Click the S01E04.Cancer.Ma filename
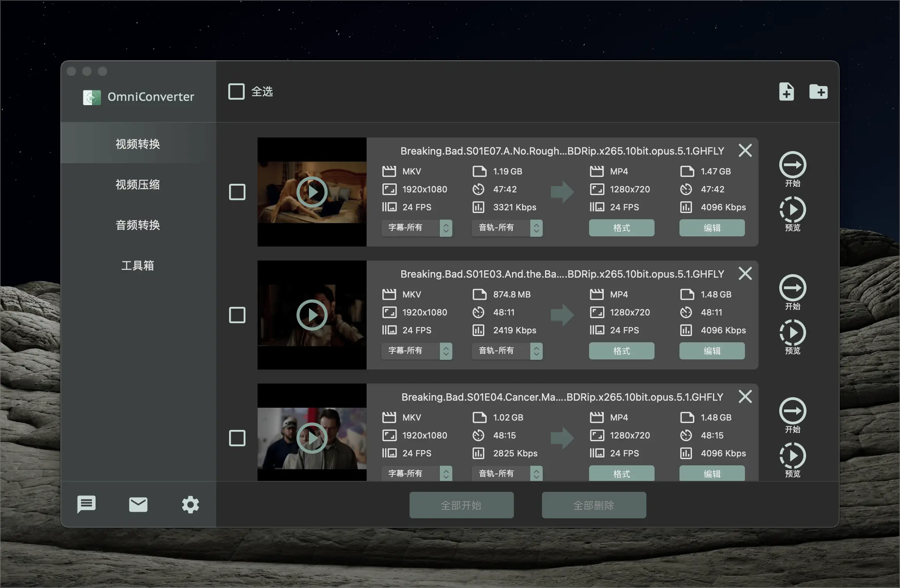900x588 pixels. pyautogui.click(x=562, y=397)
